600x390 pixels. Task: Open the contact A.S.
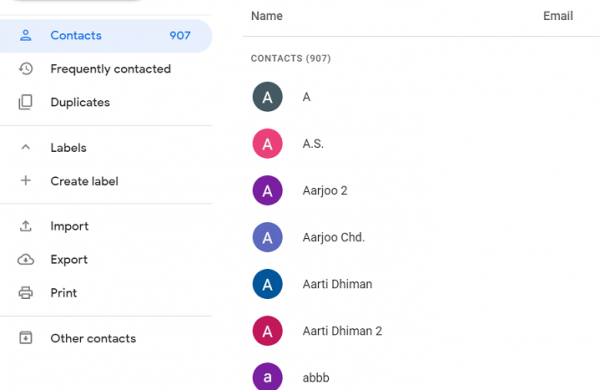pyautogui.click(x=313, y=144)
